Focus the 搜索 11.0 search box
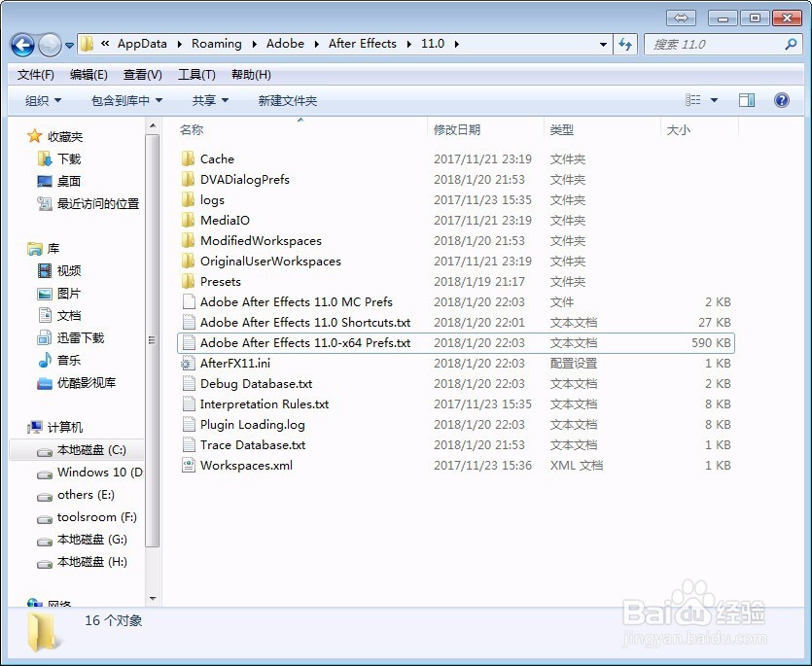This screenshot has height=666, width=812. [722, 45]
